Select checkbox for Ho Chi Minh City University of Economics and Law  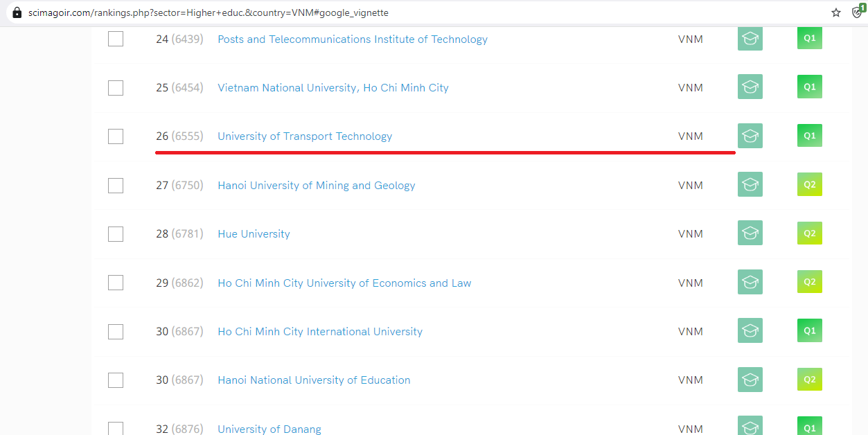coord(116,283)
